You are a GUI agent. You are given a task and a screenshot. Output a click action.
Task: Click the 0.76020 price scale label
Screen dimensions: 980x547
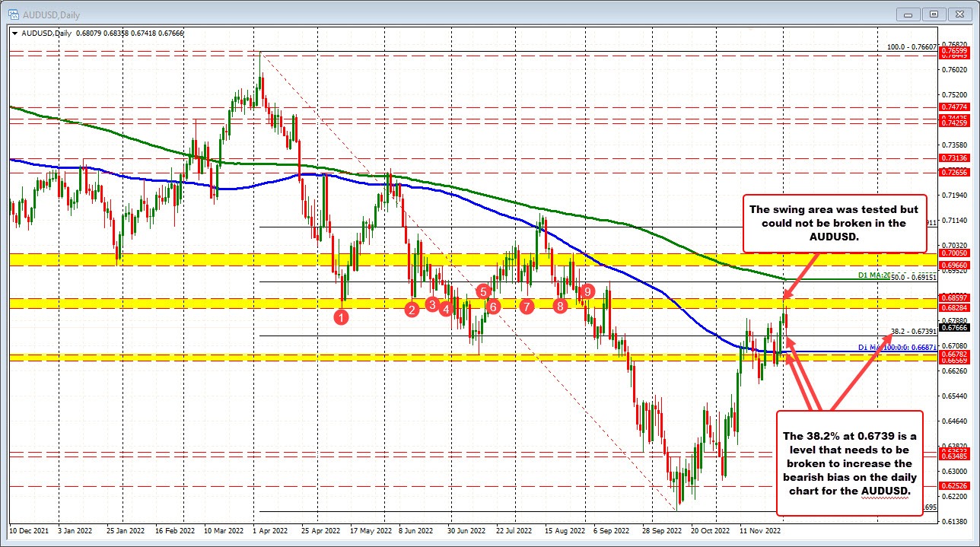pyautogui.click(x=955, y=69)
